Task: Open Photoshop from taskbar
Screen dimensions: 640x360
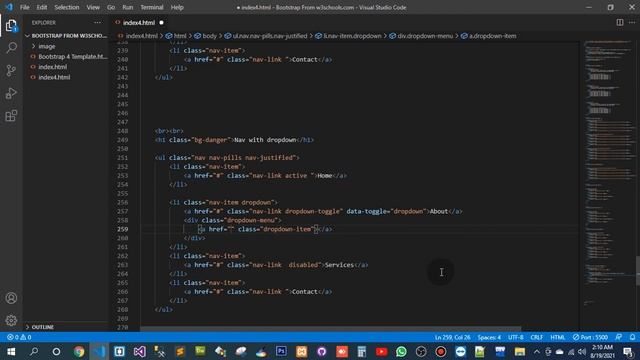Action: tap(281, 351)
